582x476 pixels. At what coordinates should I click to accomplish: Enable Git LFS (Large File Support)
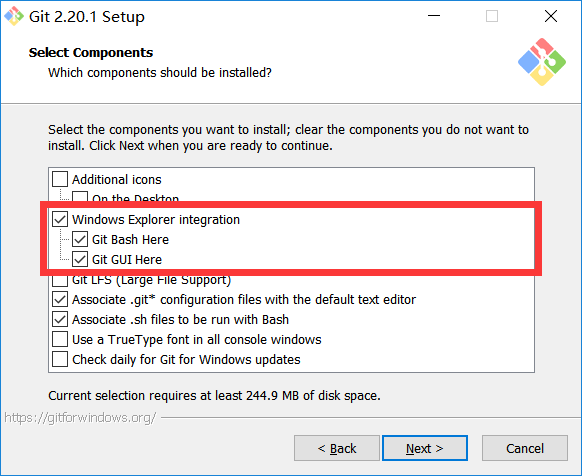point(60,281)
